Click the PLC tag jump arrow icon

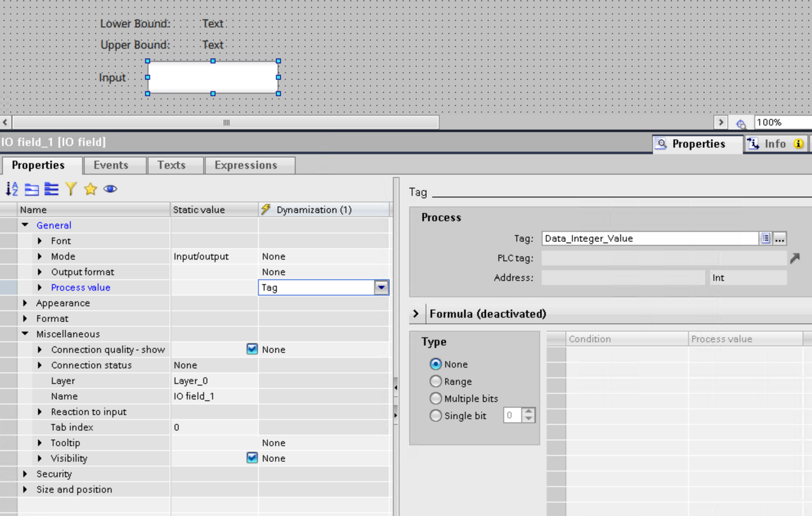(x=794, y=258)
